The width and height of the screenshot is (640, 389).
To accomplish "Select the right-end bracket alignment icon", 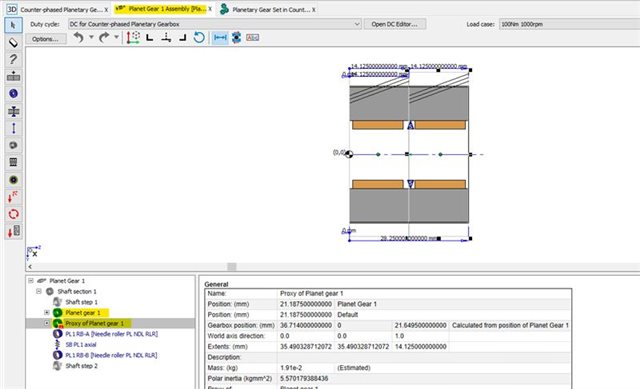I will 182,38.
